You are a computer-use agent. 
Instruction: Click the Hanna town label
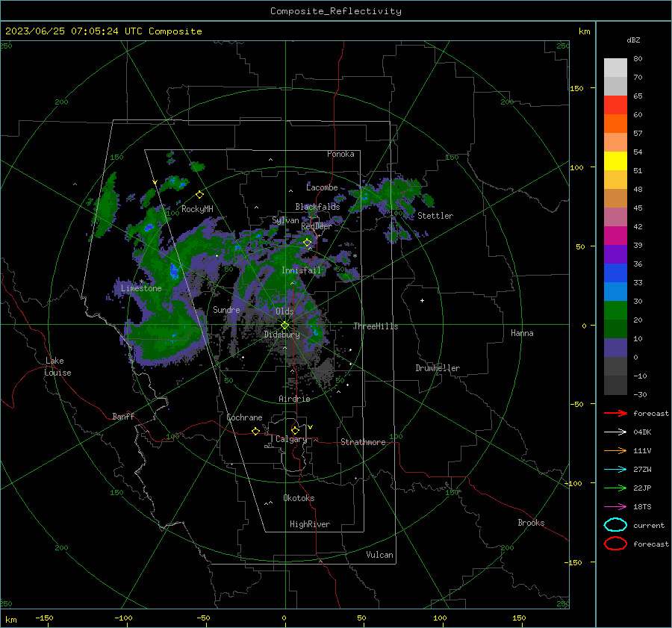tap(522, 333)
